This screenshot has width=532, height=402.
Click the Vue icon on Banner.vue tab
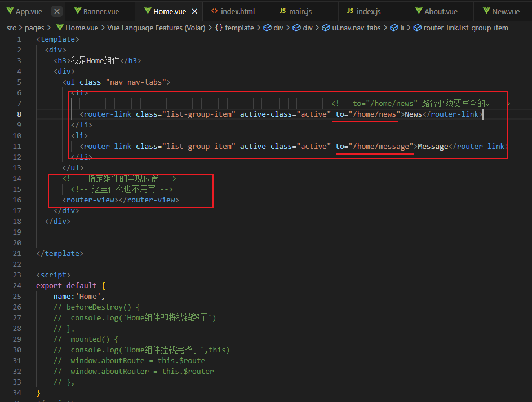point(78,11)
